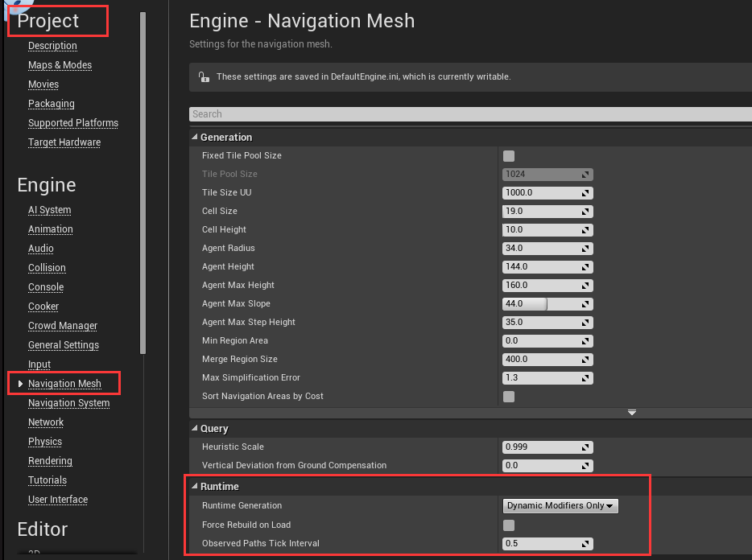
Task: Click the Agent Height value 144.0
Action: point(517,267)
